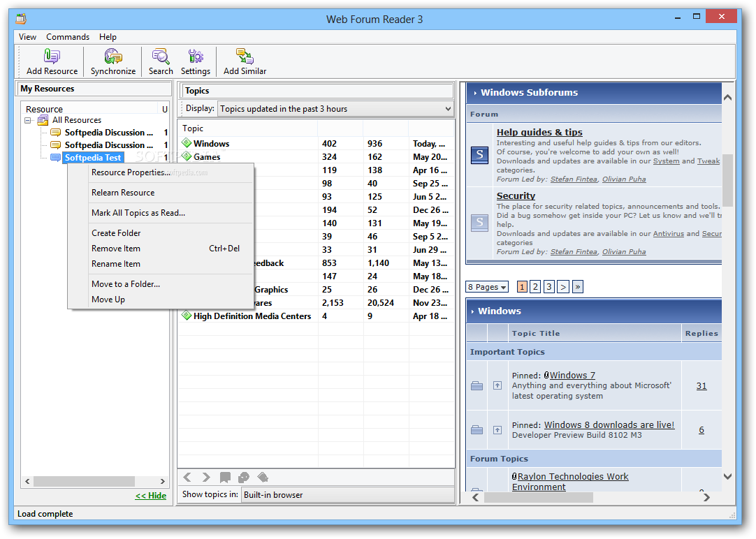Image resolution: width=756 pixels, height=539 pixels.
Task: Click the Synchronize toolbar icon
Action: (113, 57)
